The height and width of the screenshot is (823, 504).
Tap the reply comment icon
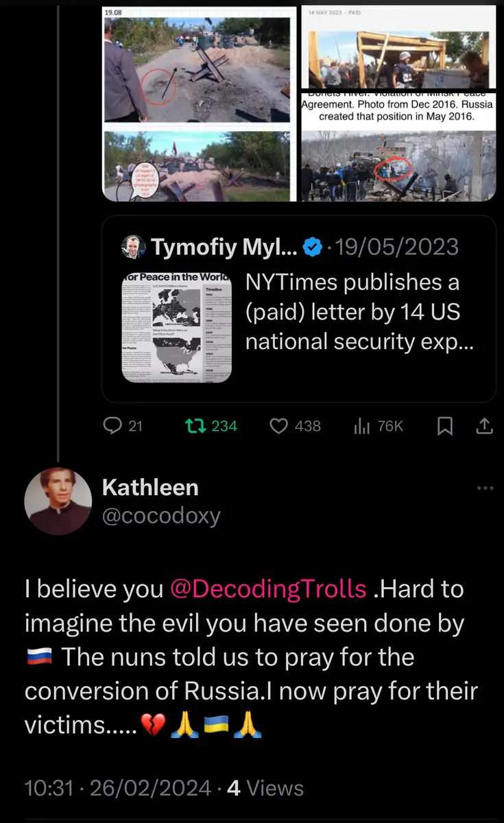(x=112, y=426)
